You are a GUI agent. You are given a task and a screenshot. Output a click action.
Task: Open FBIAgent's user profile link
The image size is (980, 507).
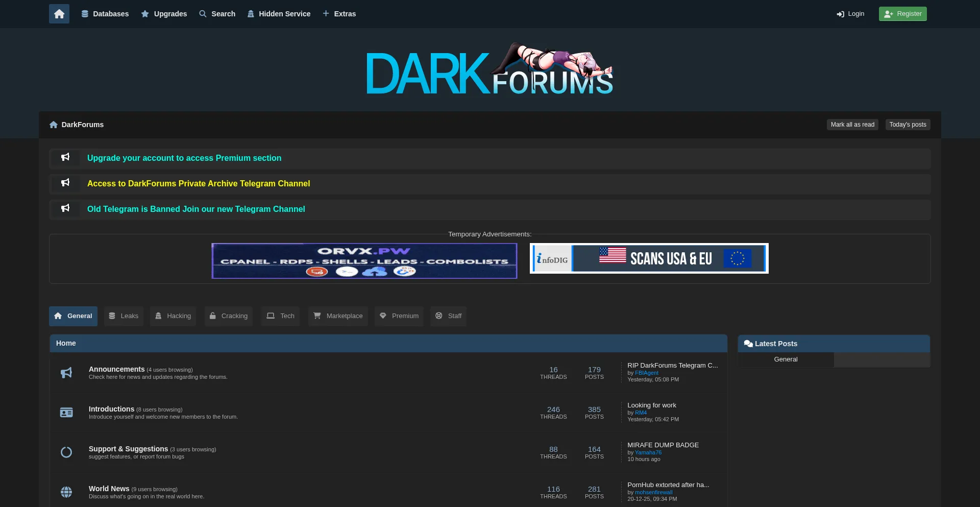[x=646, y=372]
